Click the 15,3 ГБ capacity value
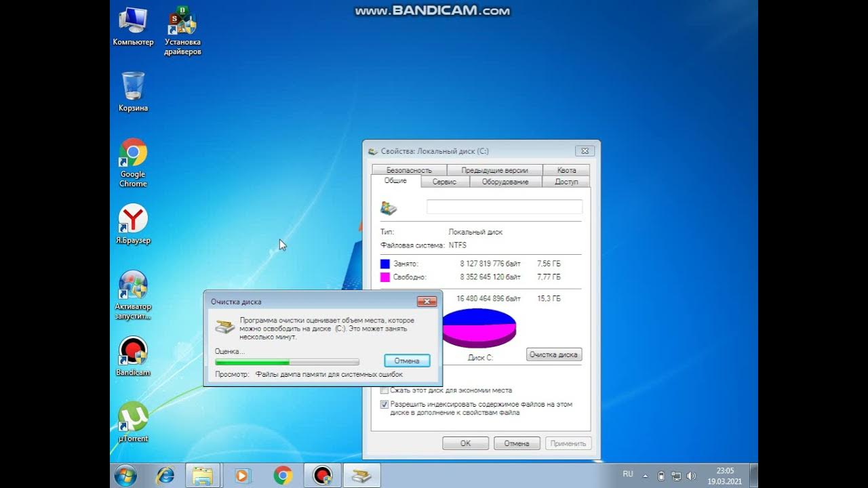868x488 pixels. pos(549,298)
